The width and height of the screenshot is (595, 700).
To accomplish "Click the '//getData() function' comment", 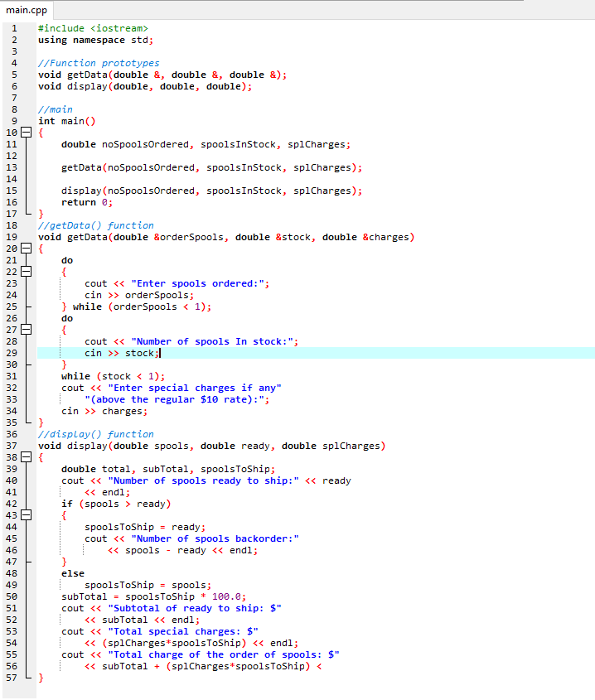I will [x=96, y=225].
